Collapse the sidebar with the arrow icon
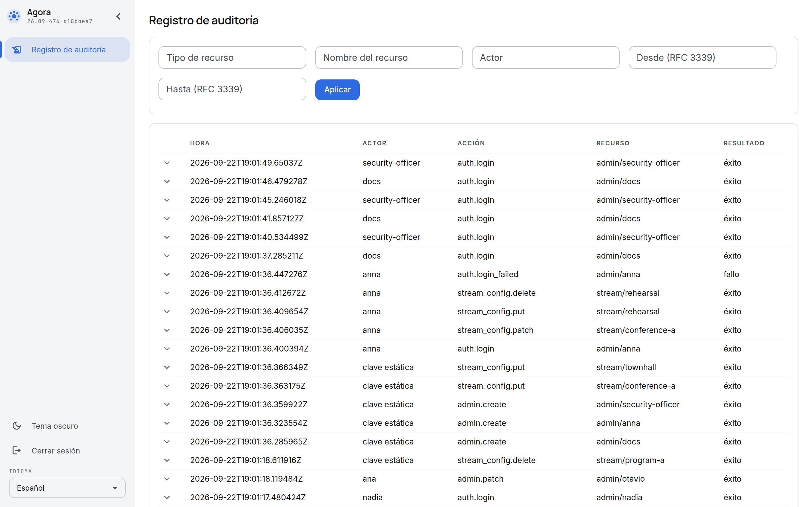Image resolution: width=812 pixels, height=507 pixels. tap(118, 16)
